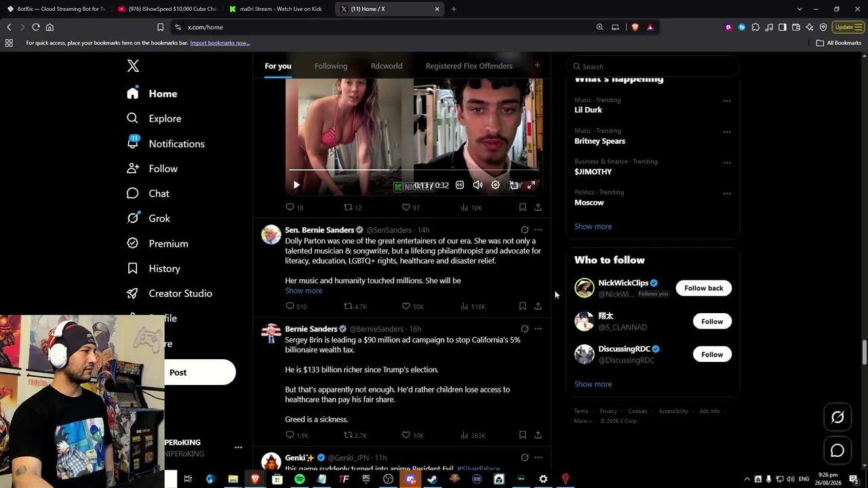This screenshot has height=488, width=868.
Task: Switch to the Rdcworld timeline tab
Action: [387, 66]
